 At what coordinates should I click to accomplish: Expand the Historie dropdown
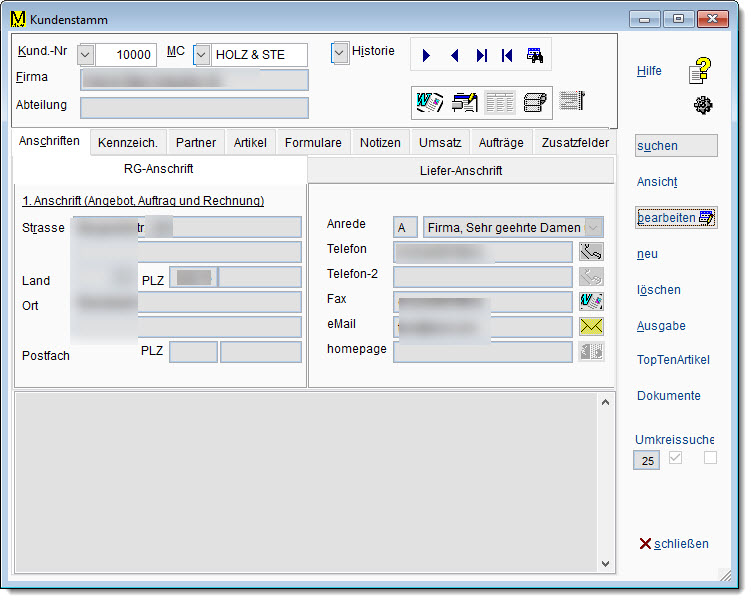tap(340, 52)
